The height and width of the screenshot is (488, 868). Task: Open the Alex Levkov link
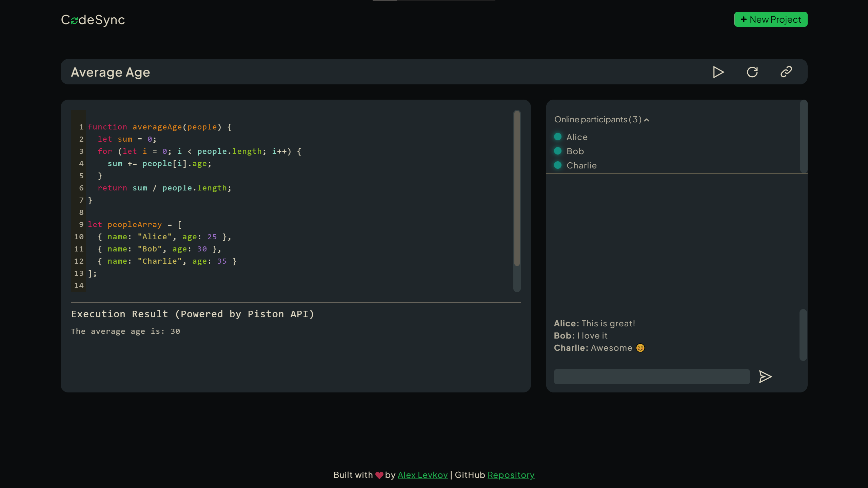point(422,475)
